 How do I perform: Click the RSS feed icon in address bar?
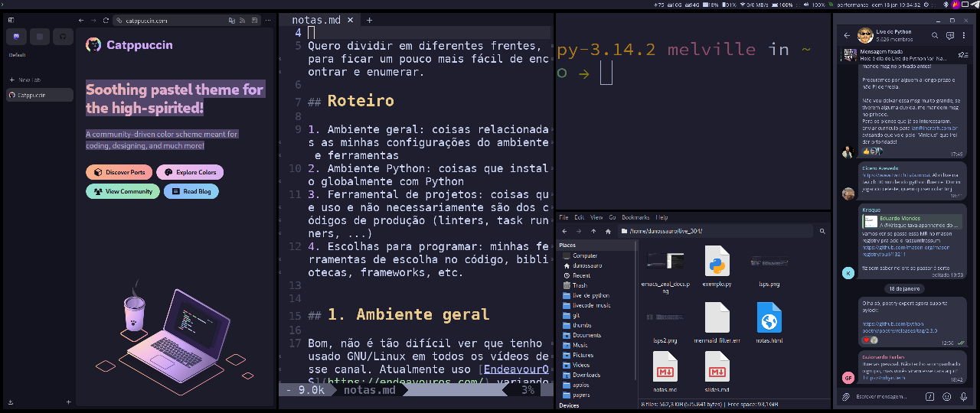click(242, 21)
